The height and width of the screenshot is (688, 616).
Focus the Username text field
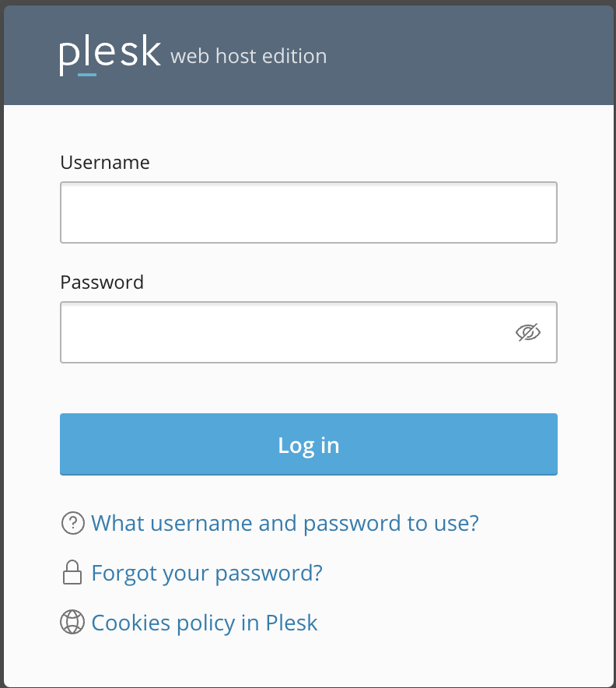pos(309,212)
